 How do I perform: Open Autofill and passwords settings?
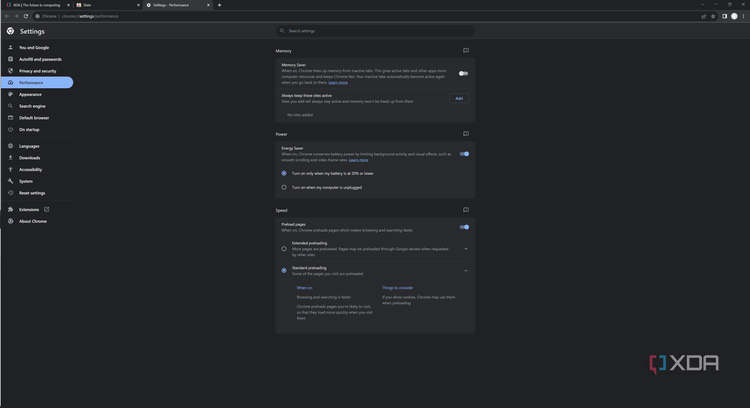point(40,59)
